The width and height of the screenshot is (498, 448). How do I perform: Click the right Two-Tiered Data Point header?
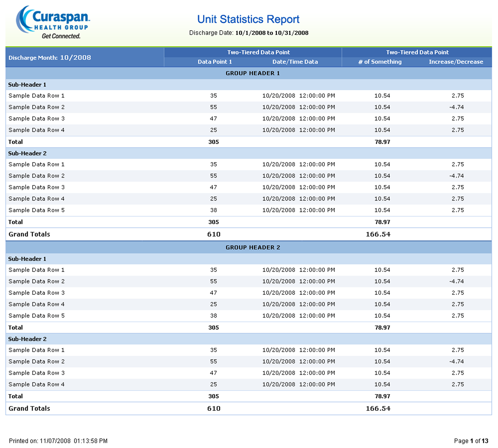(x=417, y=52)
